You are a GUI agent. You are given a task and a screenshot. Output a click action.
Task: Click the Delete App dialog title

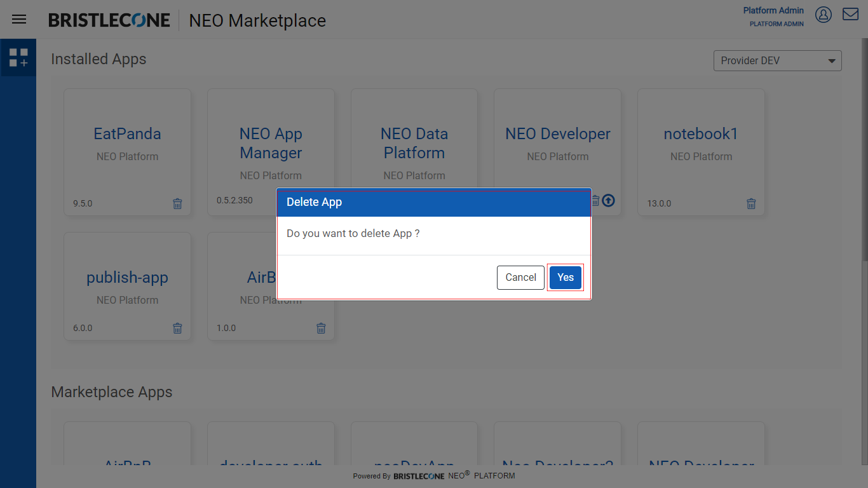pos(314,202)
